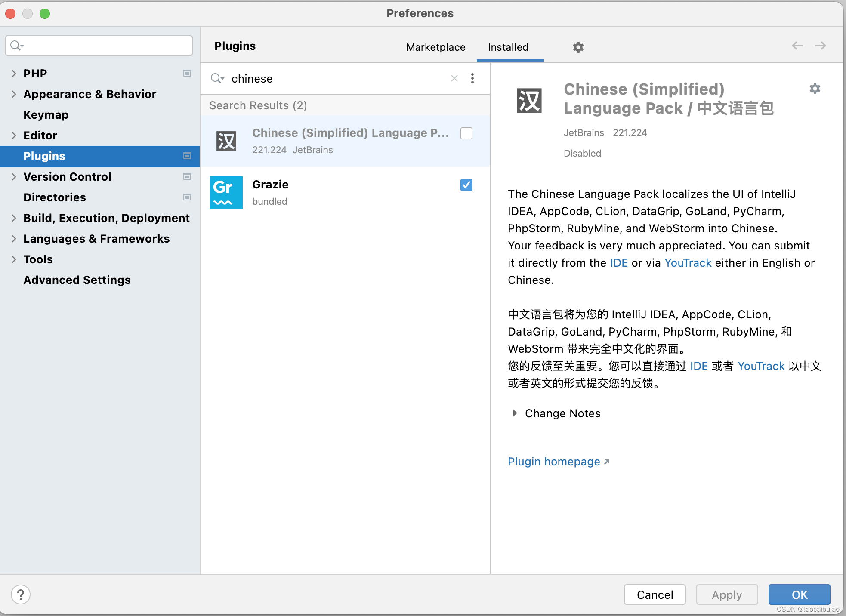Enable the Chinese Language Pack checkbox
Image resolution: width=846 pixels, height=616 pixels.
(x=466, y=133)
